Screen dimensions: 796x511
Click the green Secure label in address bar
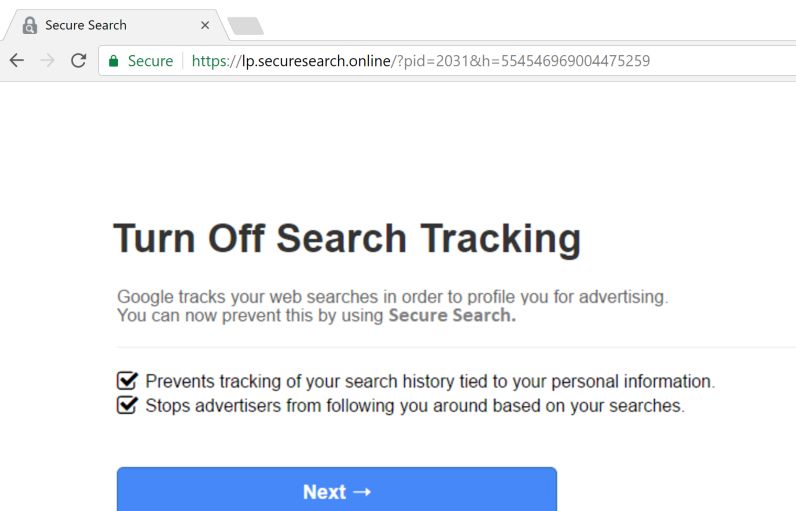tap(150, 61)
